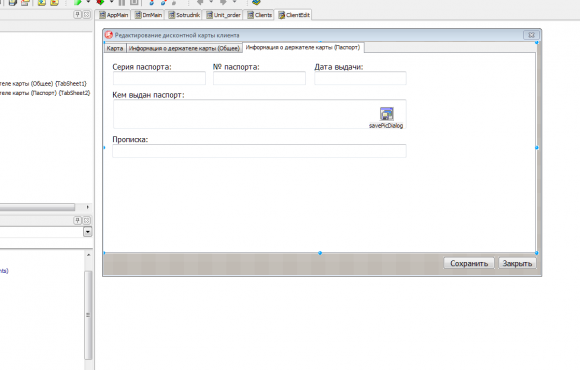Click the green Run button in toolbar
The image size is (580, 370).
[x=78, y=2]
